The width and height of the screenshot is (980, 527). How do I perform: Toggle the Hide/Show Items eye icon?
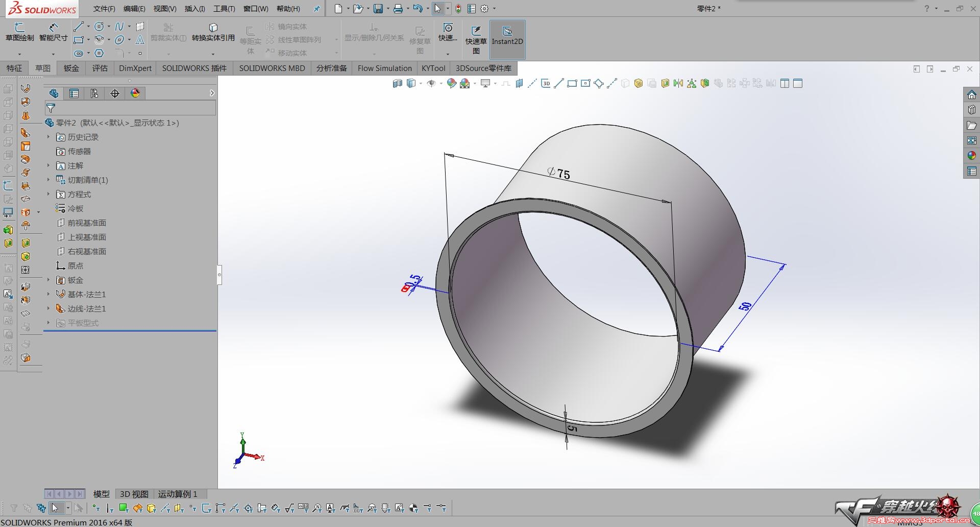pyautogui.click(x=431, y=84)
